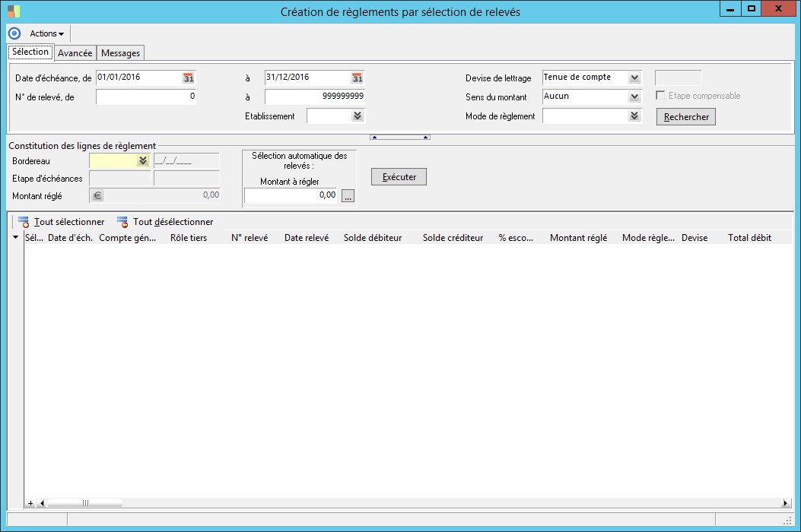
Task: Sort by Mode règle... column header
Action: point(648,238)
